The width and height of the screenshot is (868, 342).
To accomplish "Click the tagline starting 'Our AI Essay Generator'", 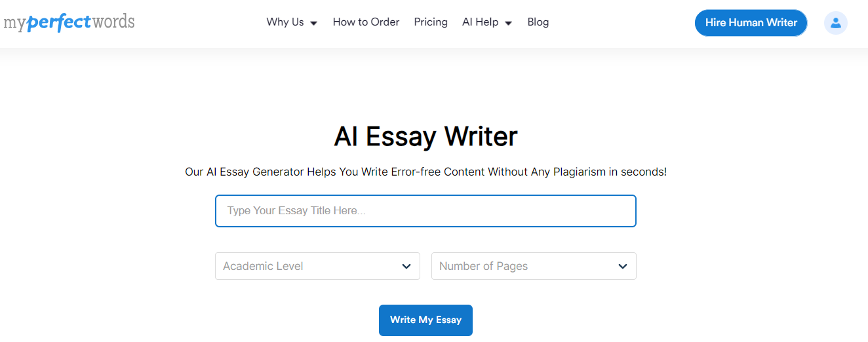I will coord(425,172).
